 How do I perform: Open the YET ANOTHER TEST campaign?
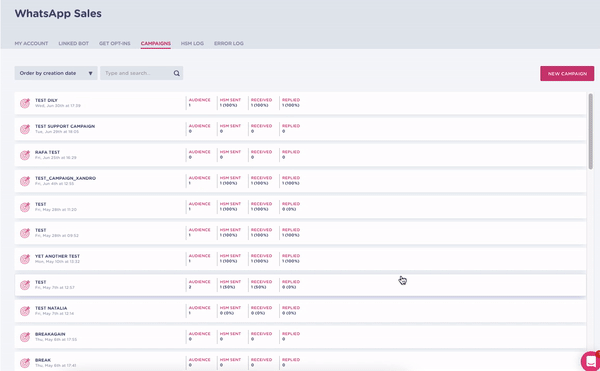(x=300, y=259)
